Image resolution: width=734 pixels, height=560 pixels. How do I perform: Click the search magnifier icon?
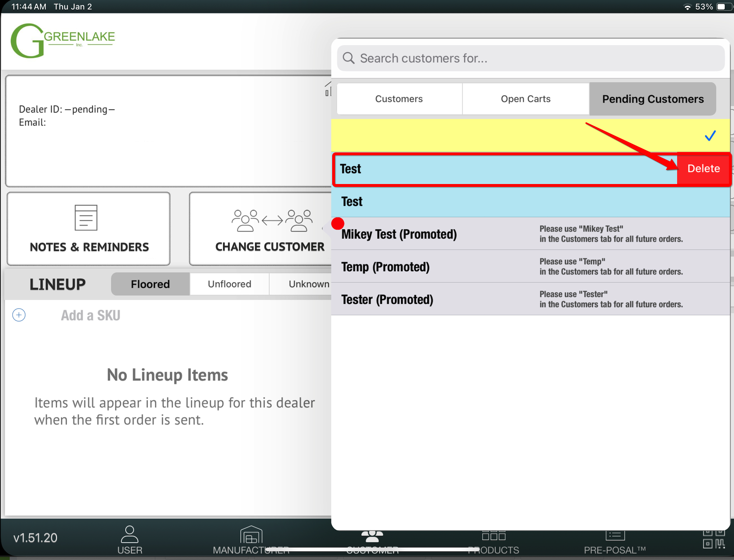point(348,58)
